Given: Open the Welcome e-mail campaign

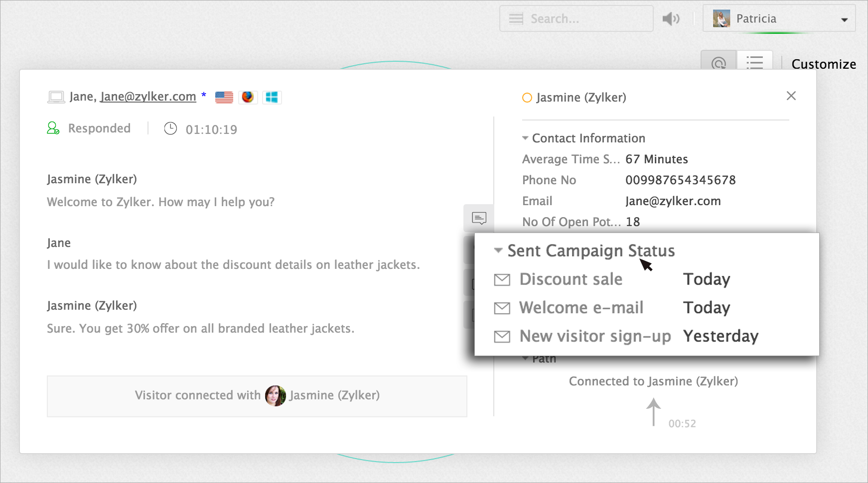Looking at the screenshot, I should click(581, 308).
